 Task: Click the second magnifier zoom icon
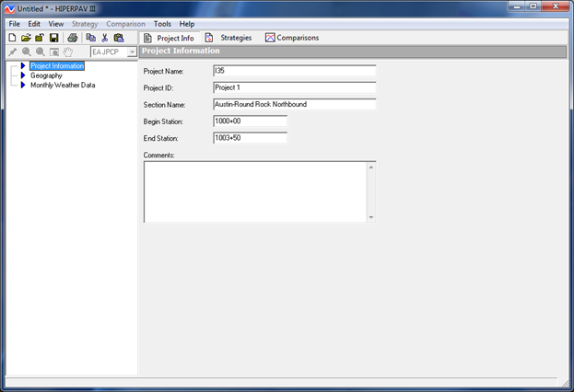[41, 52]
